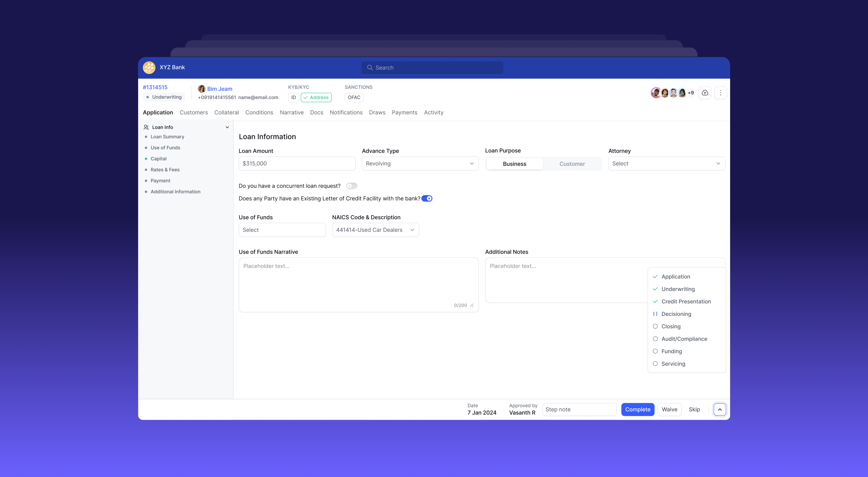Viewport: 868px width, 477px height.
Task: Open the Narrative tab
Action: 292,112
